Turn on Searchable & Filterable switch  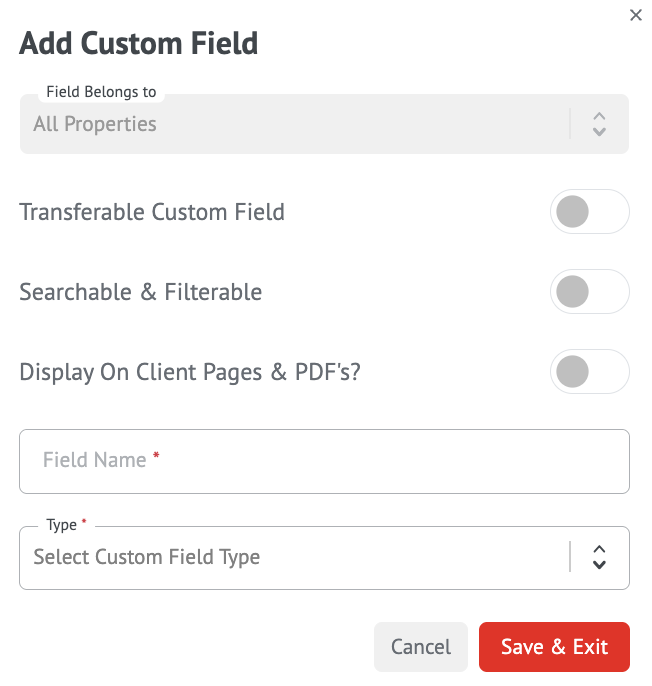pos(588,292)
